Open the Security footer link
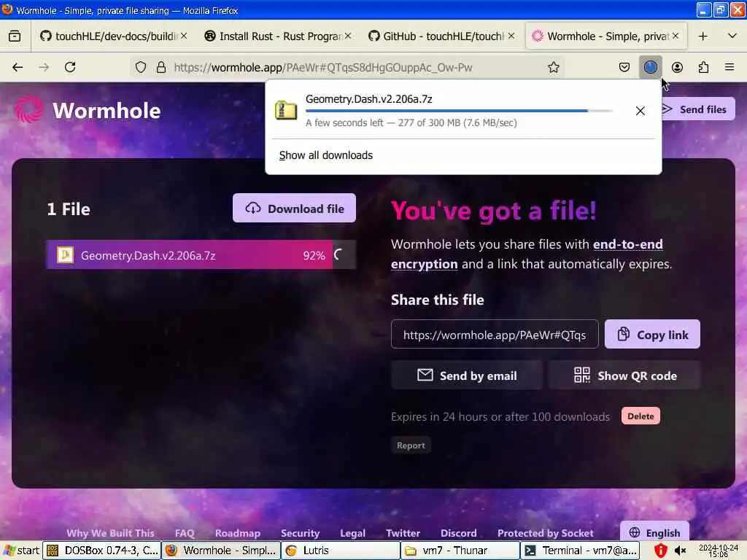 pos(300,533)
